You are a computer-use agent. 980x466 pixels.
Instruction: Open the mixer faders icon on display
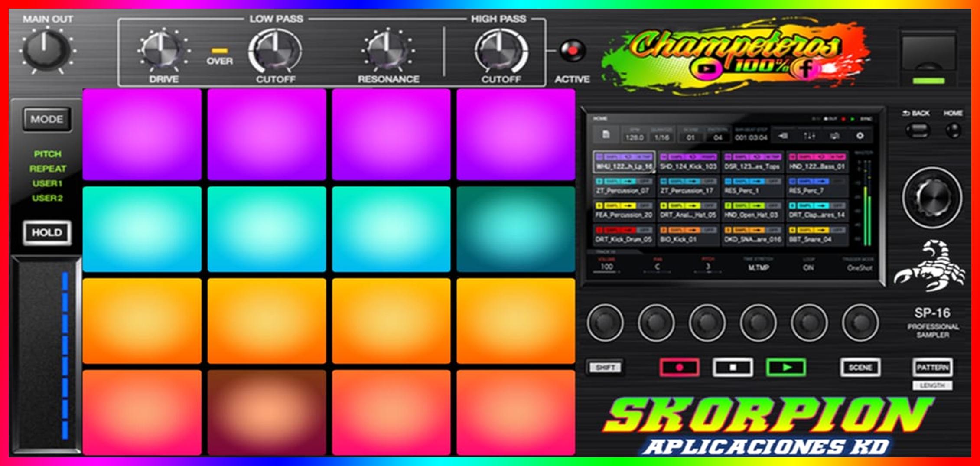point(809,136)
